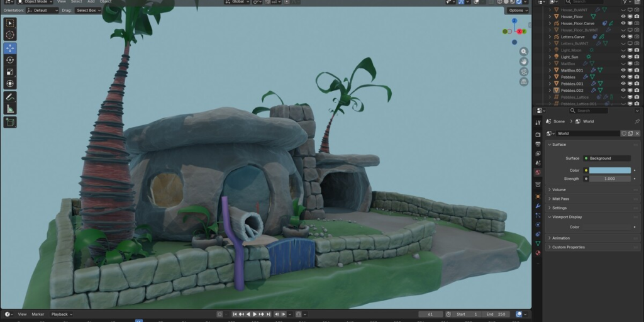Switch perspective/orthographic grid icon
This screenshot has width=644, height=322.
click(524, 82)
